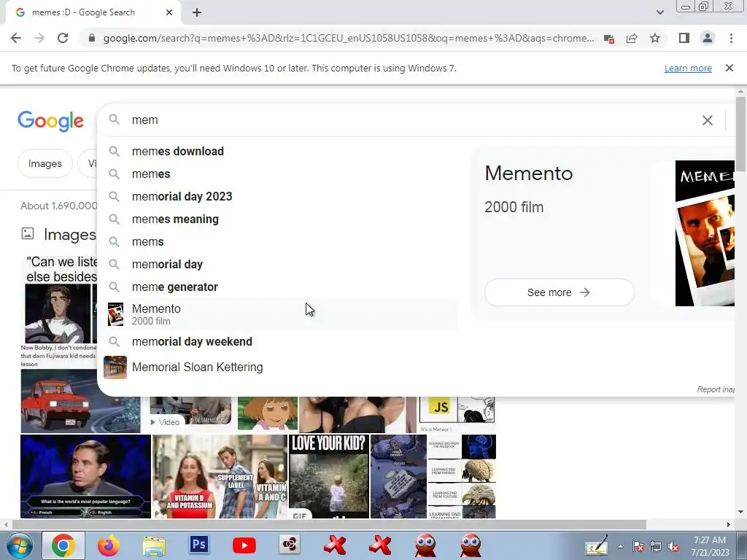Image resolution: width=747 pixels, height=560 pixels.
Task: Click the site lock icon in address bar
Action: tap(92, 38)
